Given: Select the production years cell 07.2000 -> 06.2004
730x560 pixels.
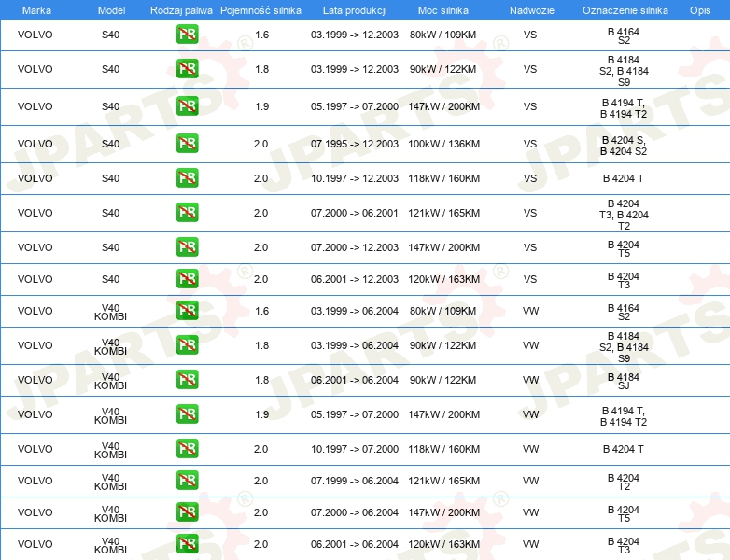Looking at the screenshot, I should click(355, 512).
